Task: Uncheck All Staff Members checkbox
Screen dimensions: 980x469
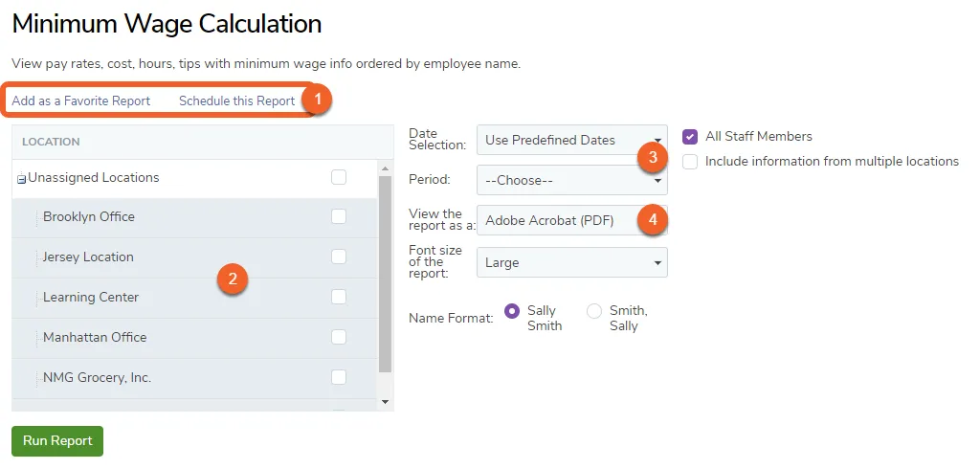Action: click(690, 136)
